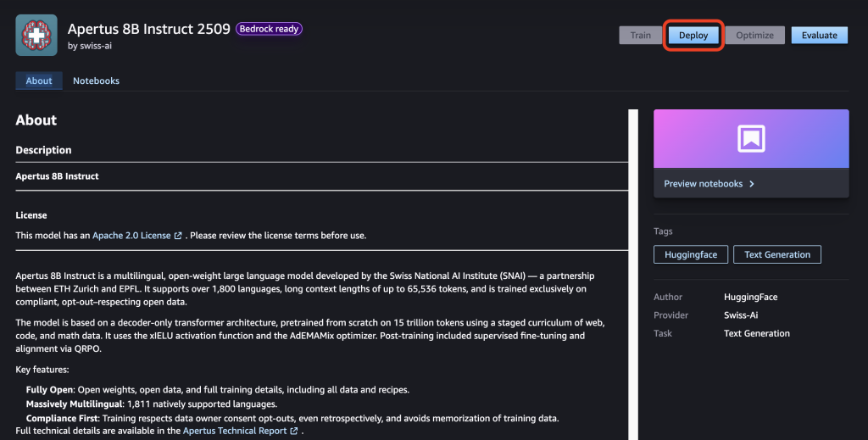
Task: Click the Bedrock ready badge
Action: click(269, 29)
